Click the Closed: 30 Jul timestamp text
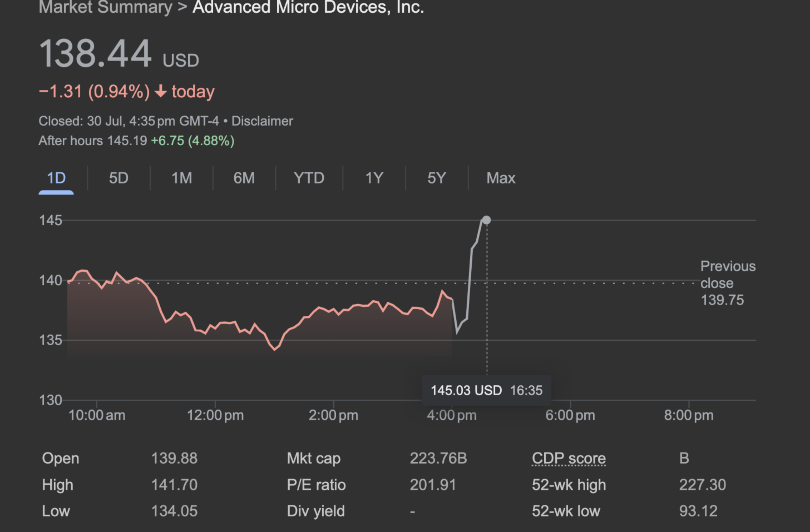This screenshot has width=810, height=532. point(129,121)
